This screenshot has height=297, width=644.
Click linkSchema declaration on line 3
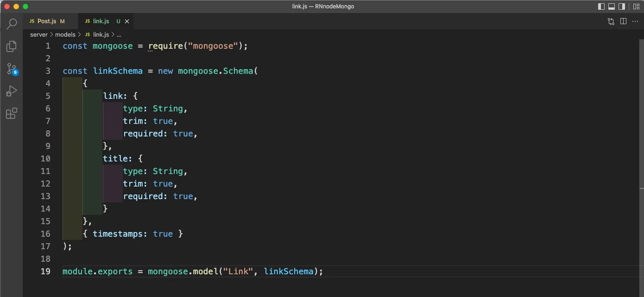point(118,71)
